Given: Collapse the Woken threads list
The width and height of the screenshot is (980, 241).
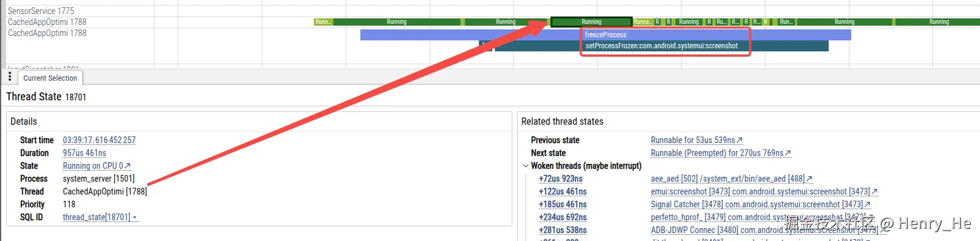Looking at the screenshot, I should point(526,166).
